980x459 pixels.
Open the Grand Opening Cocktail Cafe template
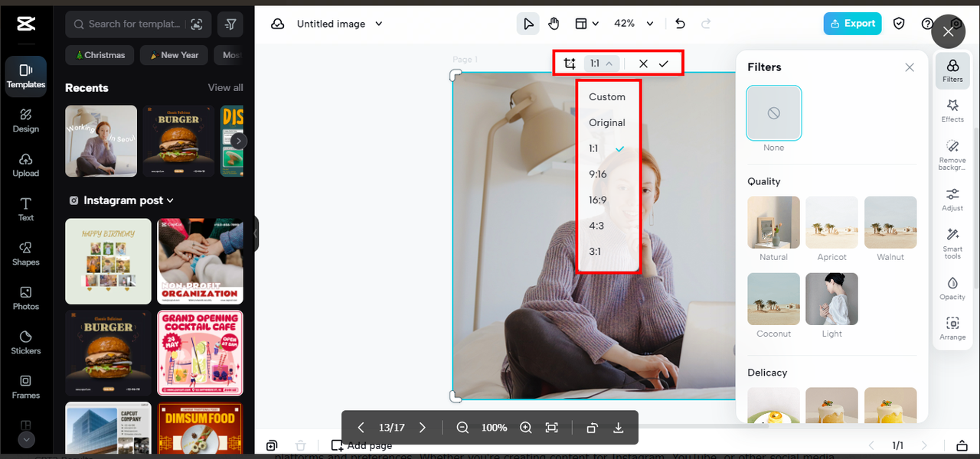click(x=201, y=353)
